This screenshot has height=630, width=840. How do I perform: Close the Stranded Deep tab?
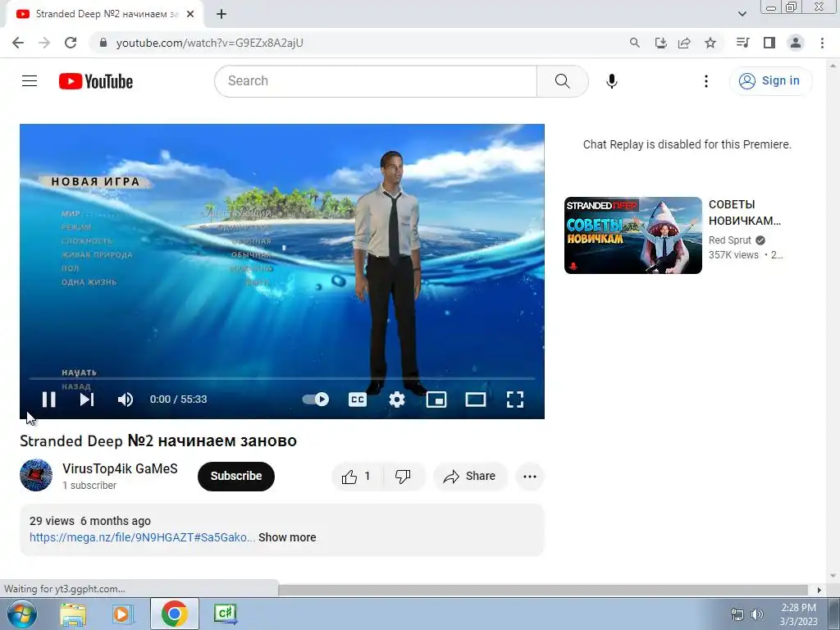click(x=190, y=15)
